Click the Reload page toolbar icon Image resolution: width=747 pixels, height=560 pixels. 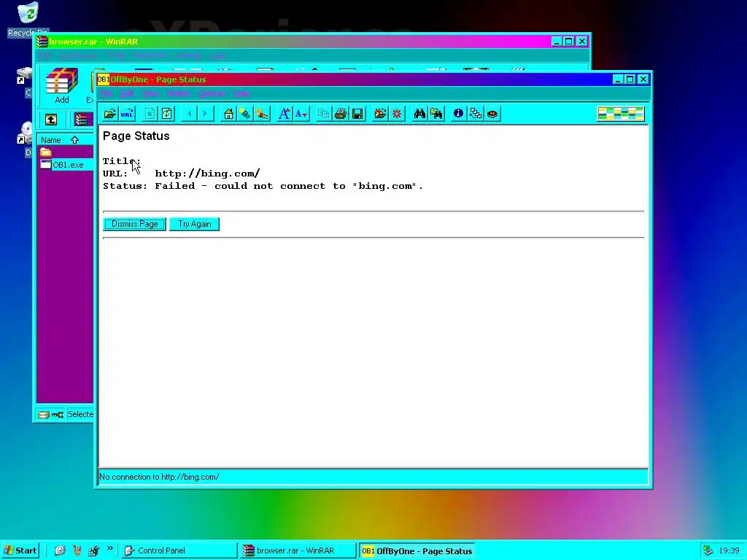point(167,114)
